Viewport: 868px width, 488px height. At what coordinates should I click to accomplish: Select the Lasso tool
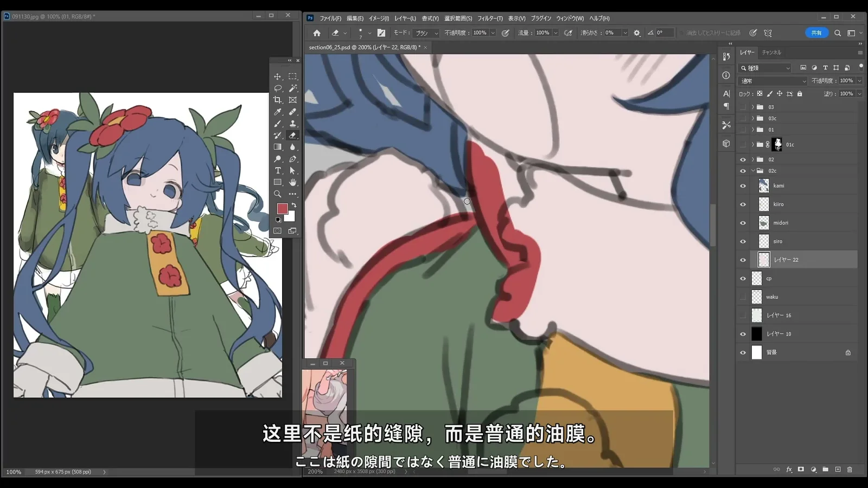pyautogui.click(x=278, y=88)
